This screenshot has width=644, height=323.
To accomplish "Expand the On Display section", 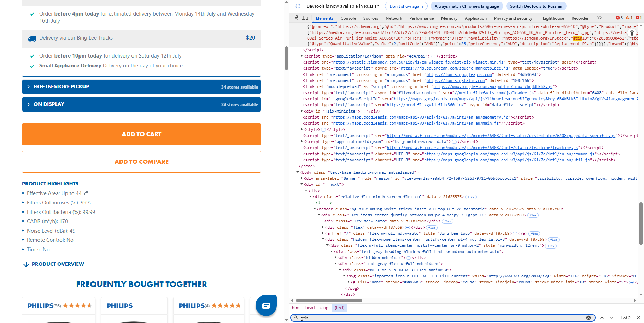I will (x=141, y=104).
